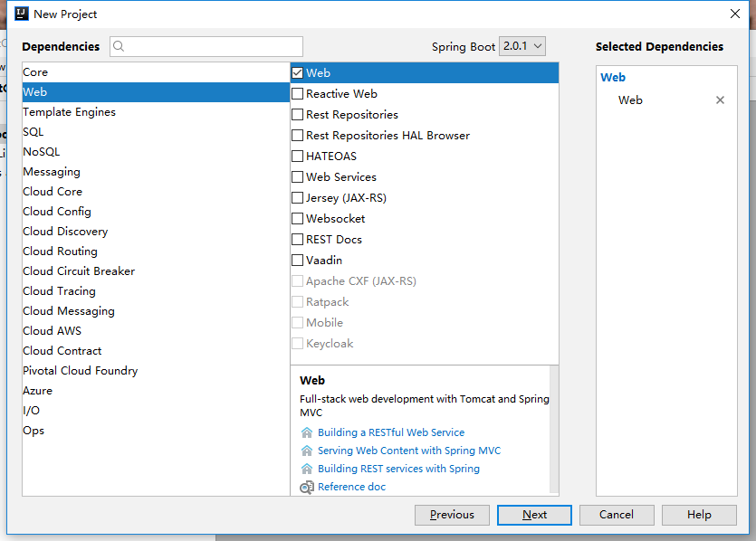Viewport: 756px width, 541px height.
Task: Select the Messaging category
Action: pos(156,172)
